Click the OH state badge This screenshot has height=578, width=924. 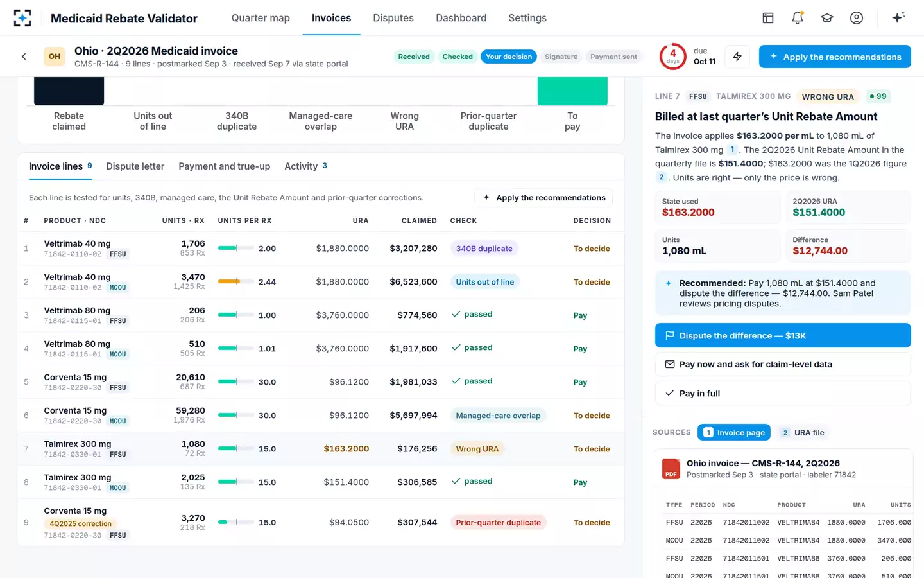[55, 57]
